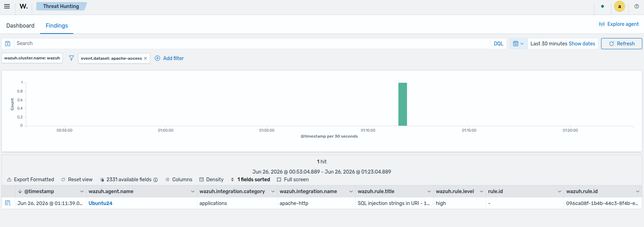Select Show dates link

tap(582, 44)
